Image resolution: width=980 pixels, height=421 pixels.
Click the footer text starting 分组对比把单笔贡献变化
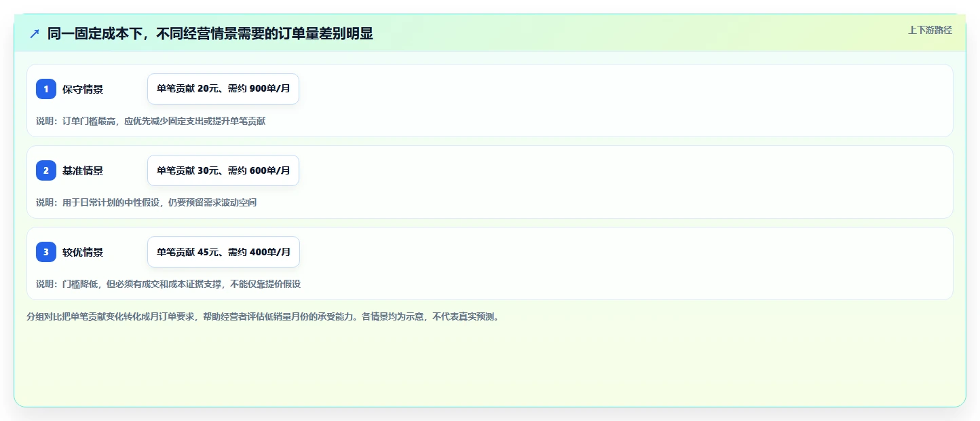(x=264, y=316)
